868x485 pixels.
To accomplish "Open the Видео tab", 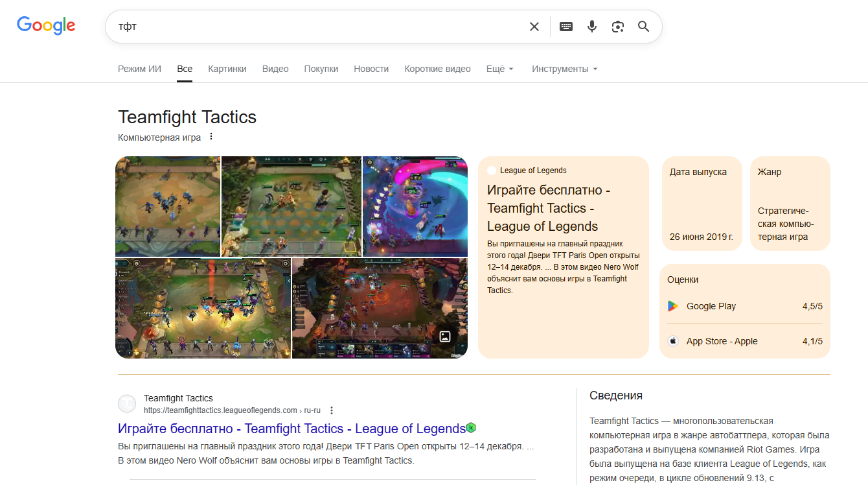I will coord(275,69).
